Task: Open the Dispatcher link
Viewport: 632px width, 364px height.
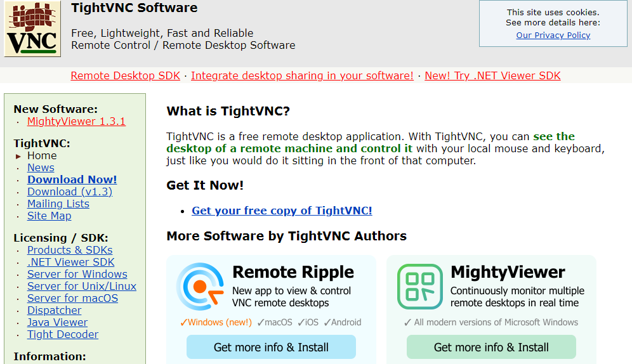Action: pos(54,311)
